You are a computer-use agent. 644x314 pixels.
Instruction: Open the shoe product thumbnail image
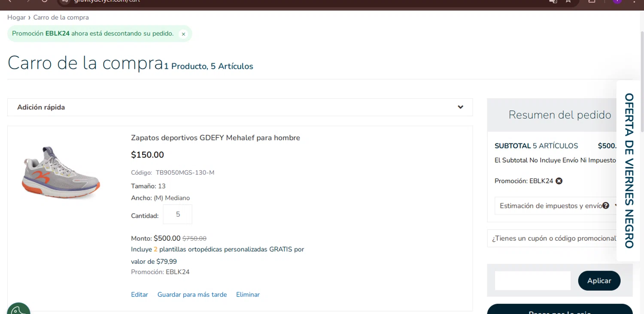(61, 173)
